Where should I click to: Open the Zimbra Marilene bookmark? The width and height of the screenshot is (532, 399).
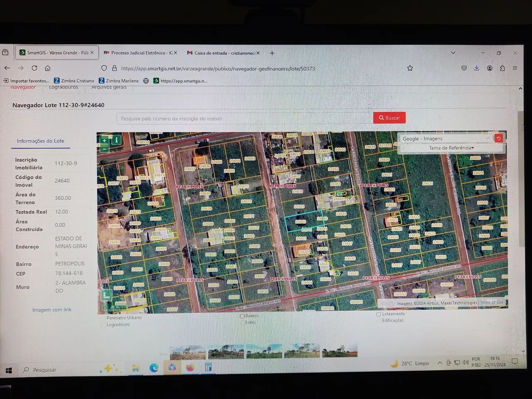pos(119,81)
